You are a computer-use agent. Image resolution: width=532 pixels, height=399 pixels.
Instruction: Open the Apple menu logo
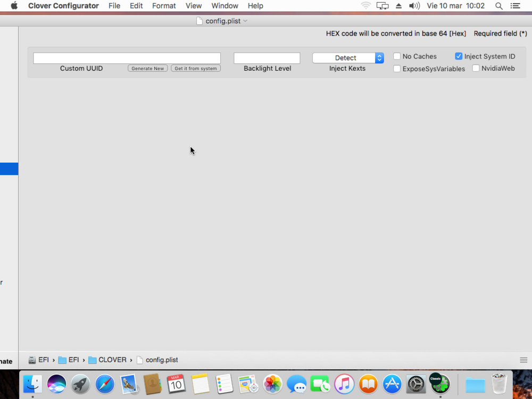tap(14, 5)
